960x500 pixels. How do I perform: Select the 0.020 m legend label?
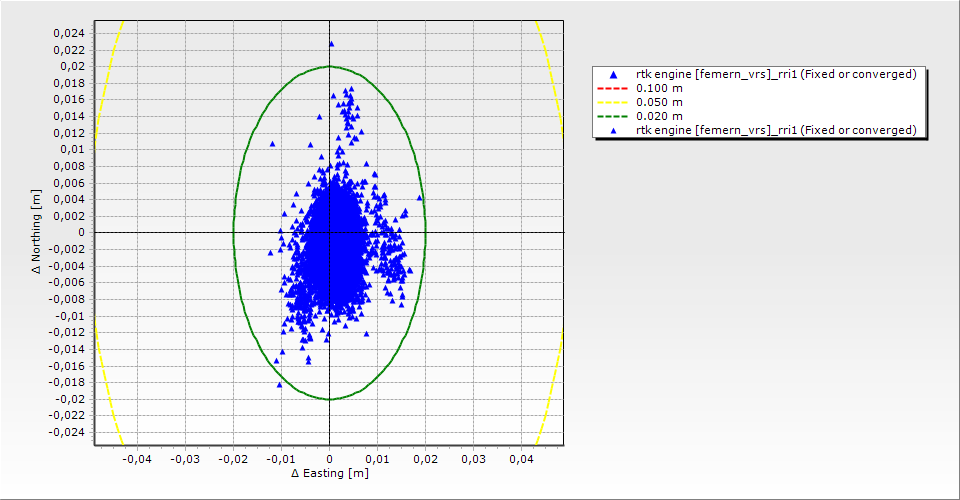pos(659,116)
